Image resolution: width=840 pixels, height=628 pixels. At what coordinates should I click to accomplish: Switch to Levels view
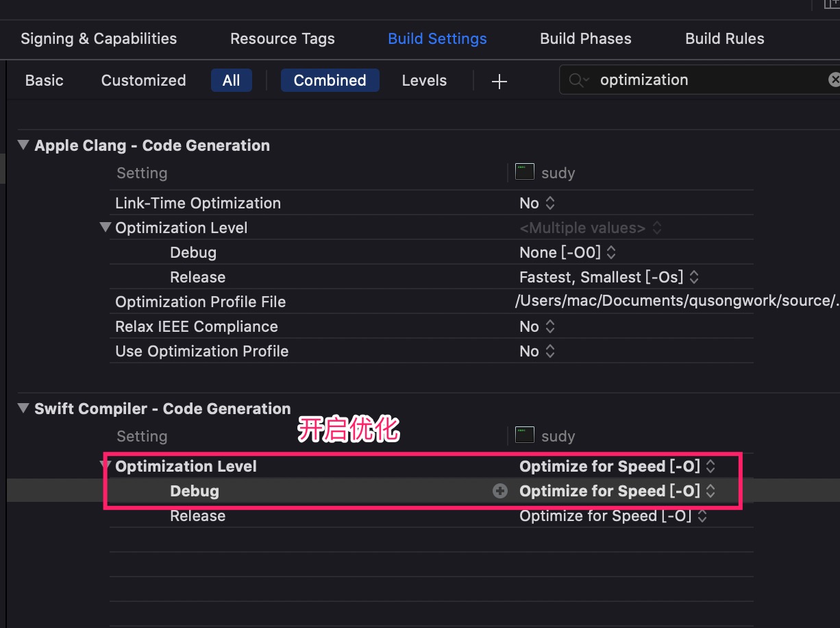click(x=424, y=80)
